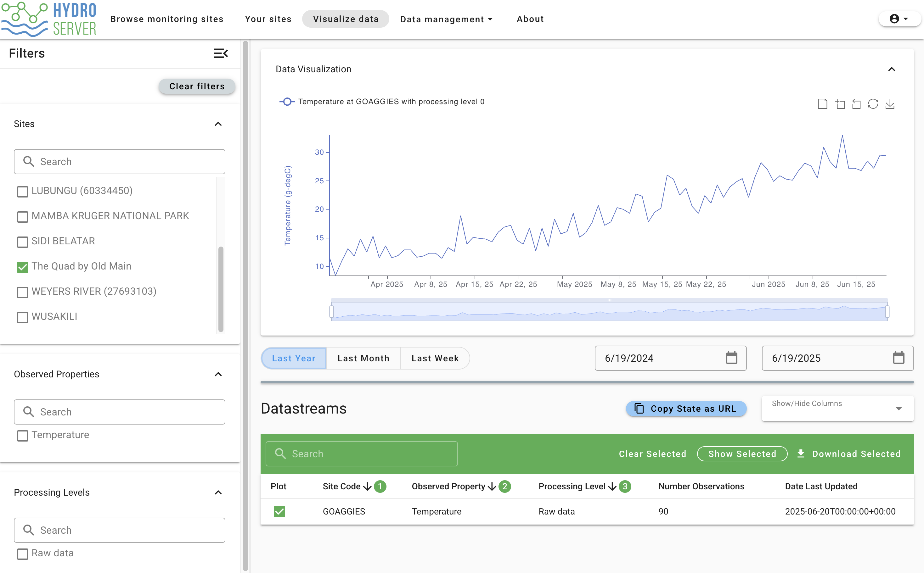The width and height of the screenshot is (924, 573).
Task: Uncheck The Quad by Old Main
Action: point(22,267)
